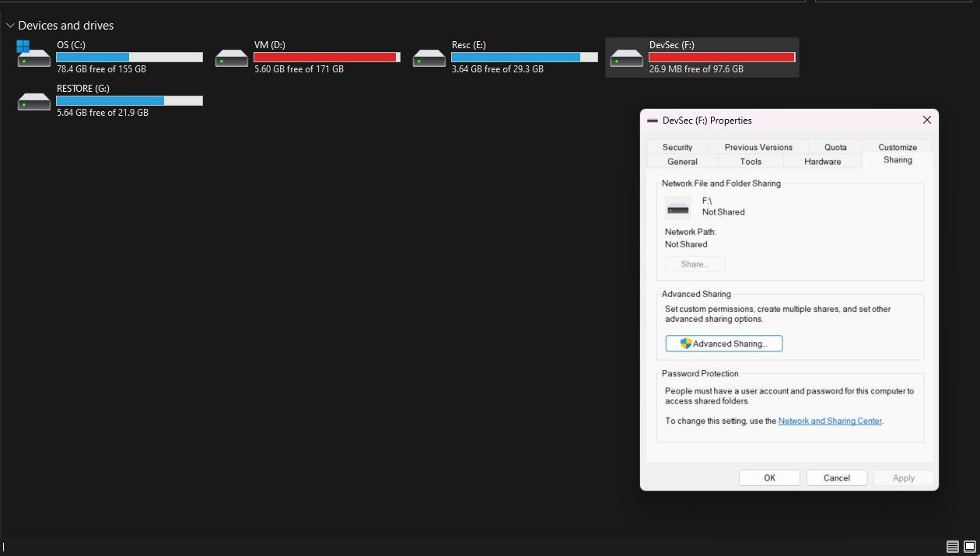
Task: Click the RESTORE (G:) usage bar
Action: [129, 101]
